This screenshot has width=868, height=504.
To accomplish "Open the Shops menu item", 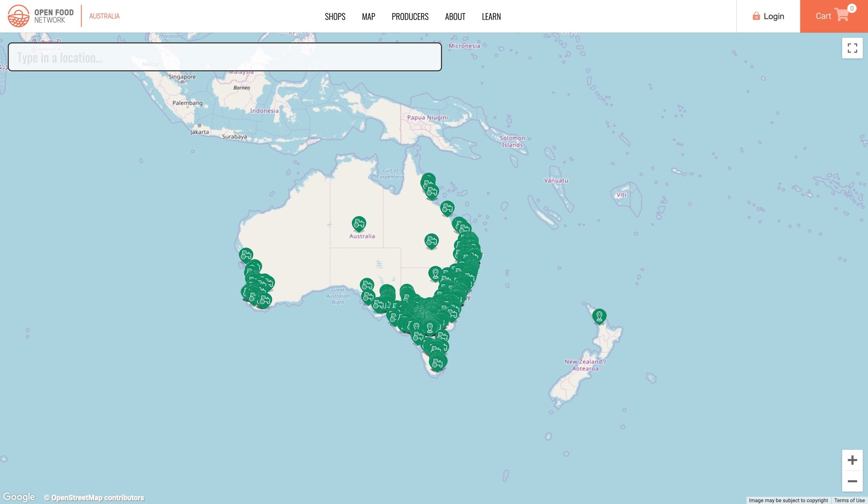I will (335, 16).
